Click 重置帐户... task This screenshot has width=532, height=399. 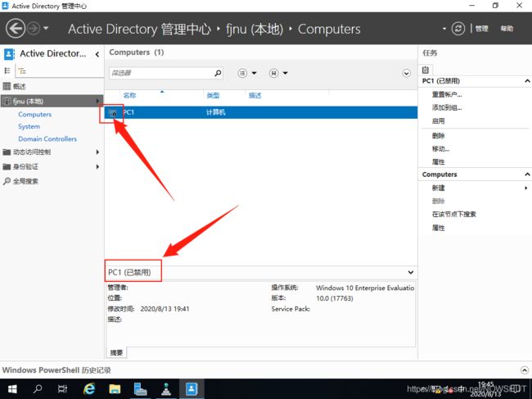pos(447,94)
